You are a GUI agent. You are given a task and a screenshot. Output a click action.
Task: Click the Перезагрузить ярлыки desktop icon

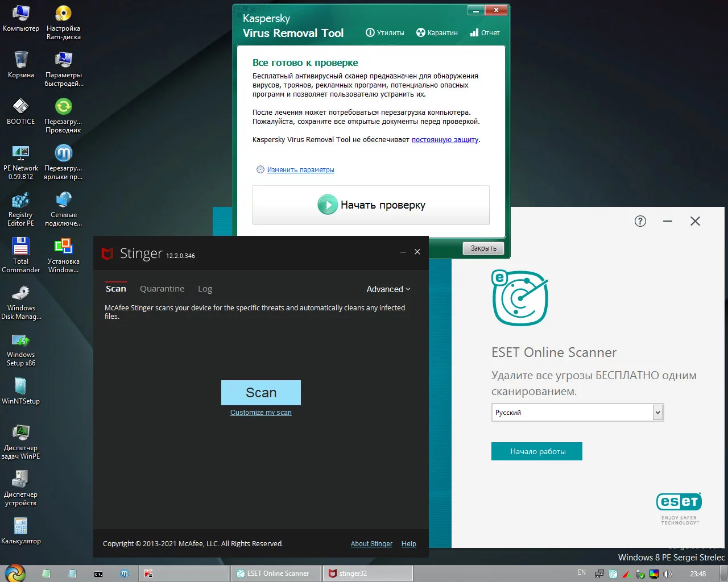[x=63, y=163]
